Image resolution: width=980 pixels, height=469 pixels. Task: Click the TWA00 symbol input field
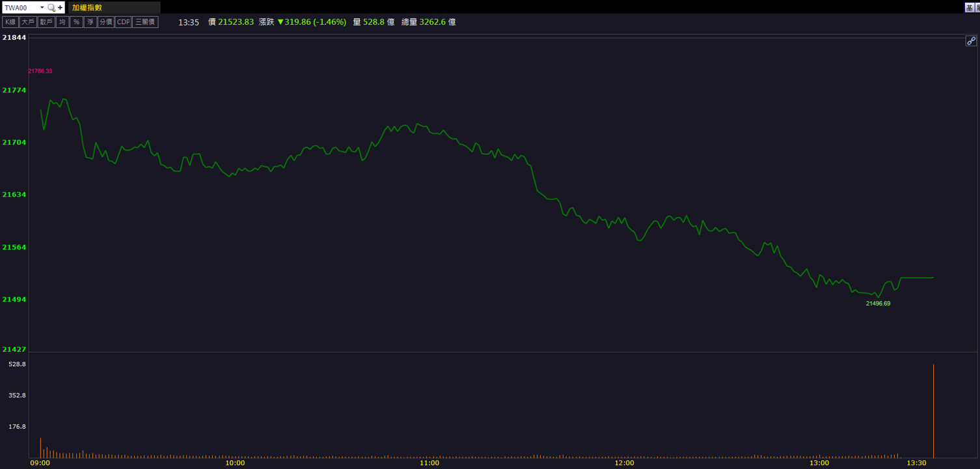[x=20, y=8]
